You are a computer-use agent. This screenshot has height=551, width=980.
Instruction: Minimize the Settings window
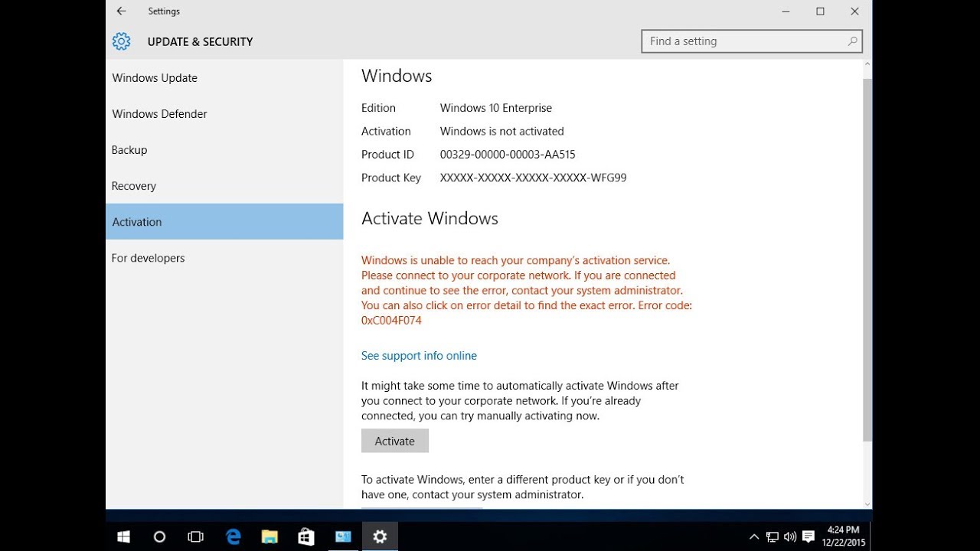coord(786,11)
